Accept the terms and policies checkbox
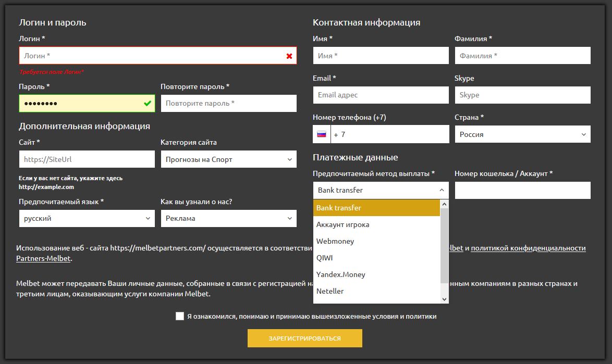 pos(180,316)
